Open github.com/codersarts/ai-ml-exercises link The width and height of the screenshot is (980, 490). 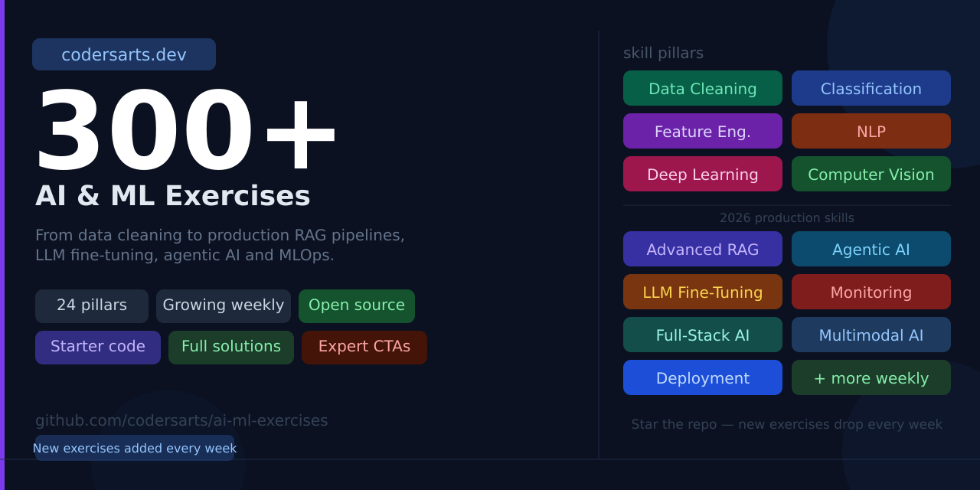point(181,420)
